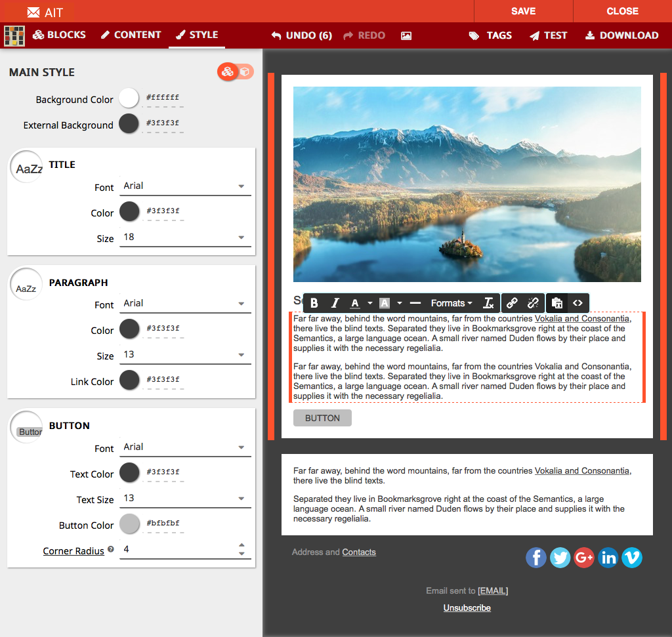Click the External Background color swatch
The height and width of the screenshot is (637, 672).
[129, 123]
